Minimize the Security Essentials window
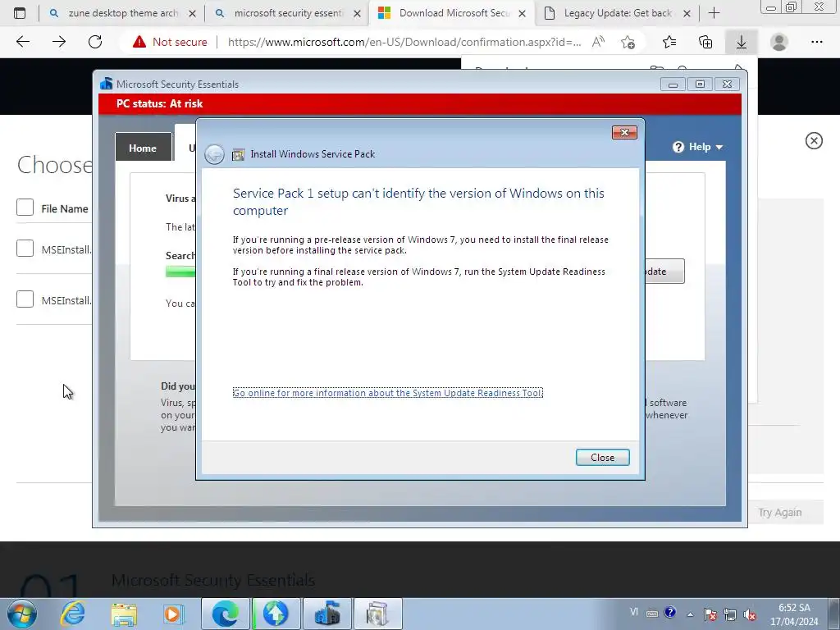840x630 pixels. [673, 84]
